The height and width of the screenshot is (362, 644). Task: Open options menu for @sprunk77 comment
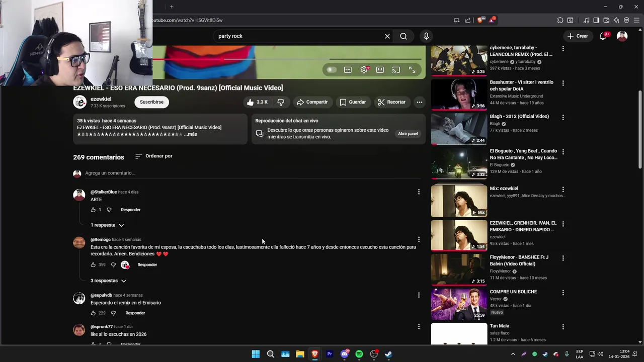pos(419,326)
